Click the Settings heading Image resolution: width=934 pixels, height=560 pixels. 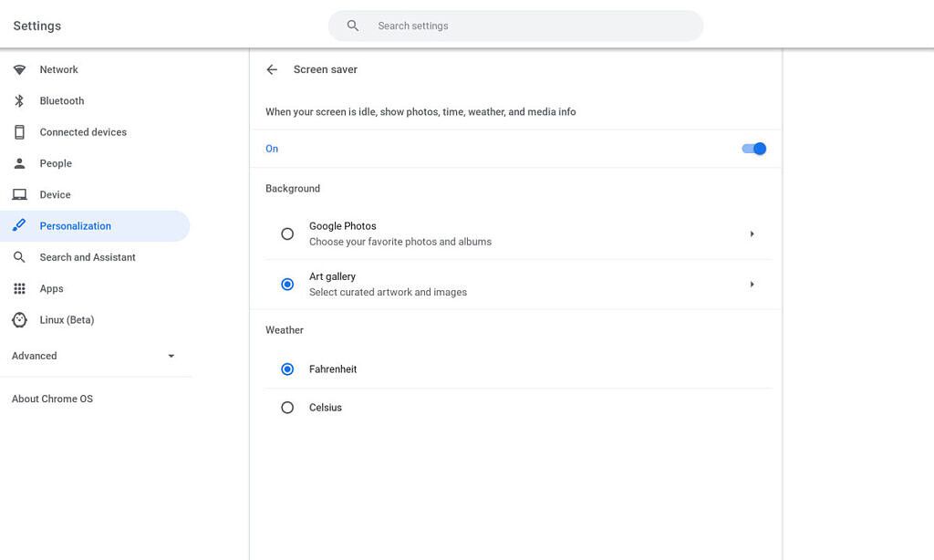[36, 26]
